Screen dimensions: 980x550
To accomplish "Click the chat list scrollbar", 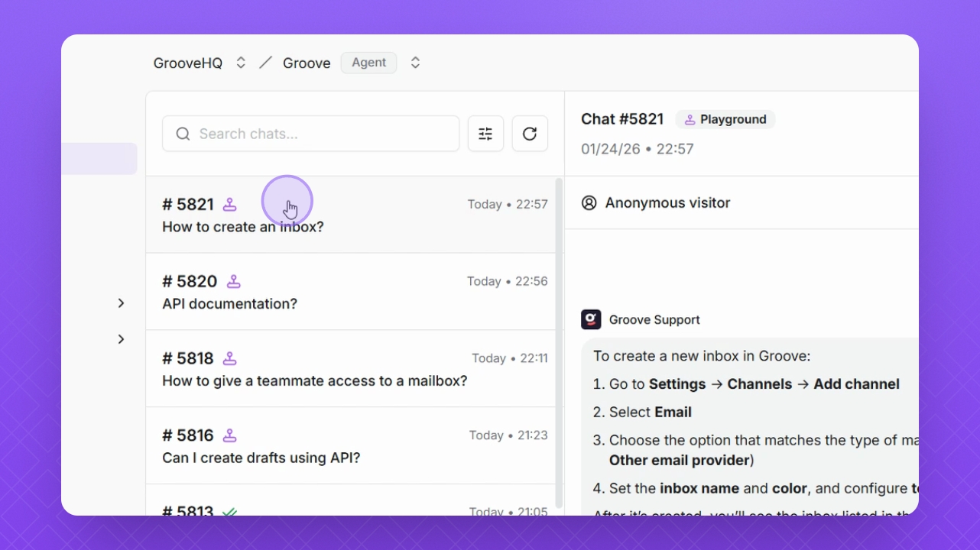I will [x=559, y=343].
